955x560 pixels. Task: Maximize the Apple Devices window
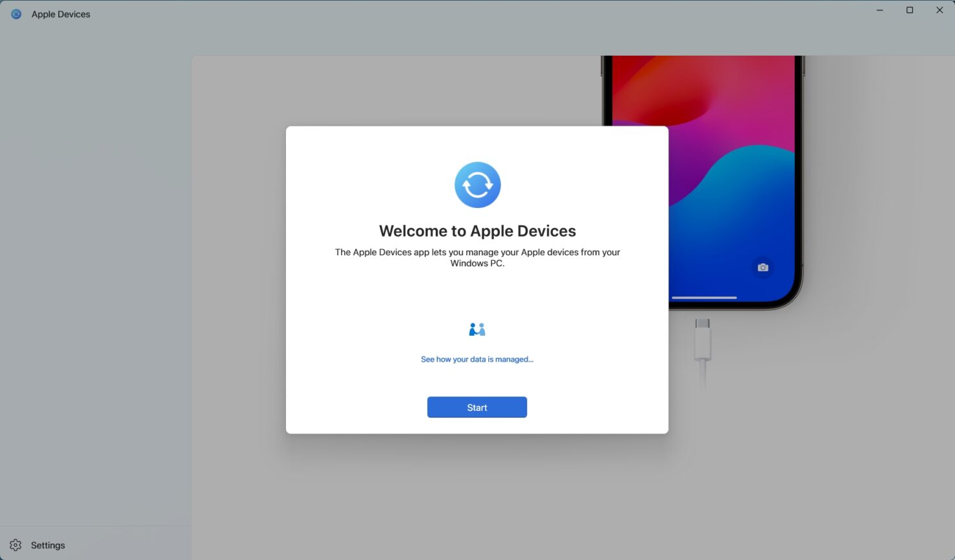[909, 10]
